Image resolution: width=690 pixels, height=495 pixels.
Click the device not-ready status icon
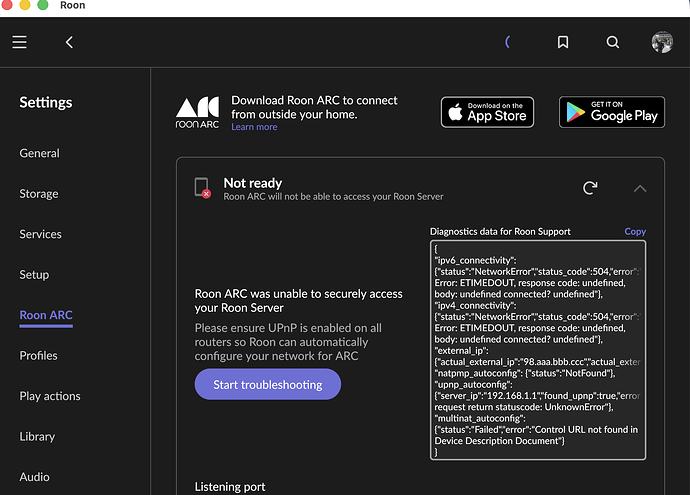tap(202, 188)
